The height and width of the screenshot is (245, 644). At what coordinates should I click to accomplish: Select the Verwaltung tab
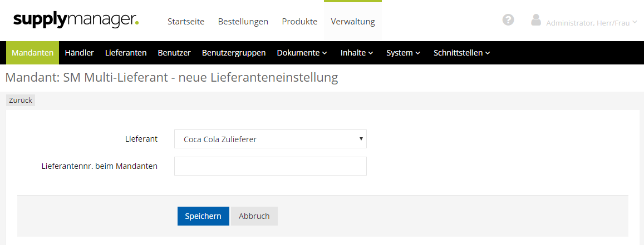(353, 22)
